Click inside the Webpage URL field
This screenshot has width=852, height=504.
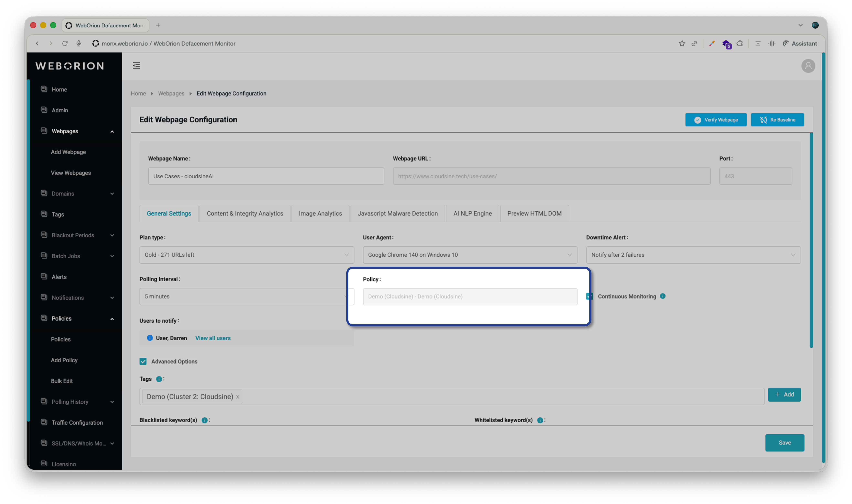(x=551, y=176)
